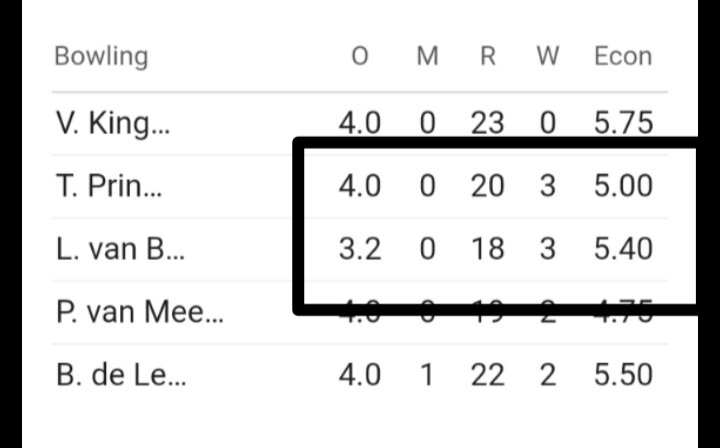Image resolution: width=720 pixels, height=448 pixels.
Task: Sort by the O overs column header
Action: coord(359,56)
